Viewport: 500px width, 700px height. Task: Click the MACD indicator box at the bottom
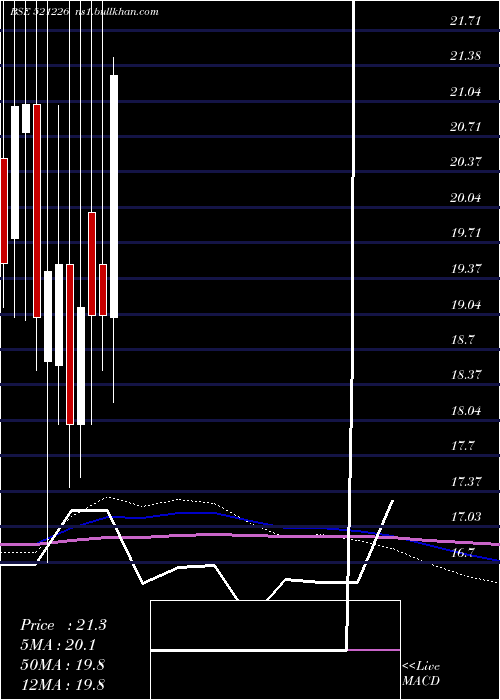[275, 650]
